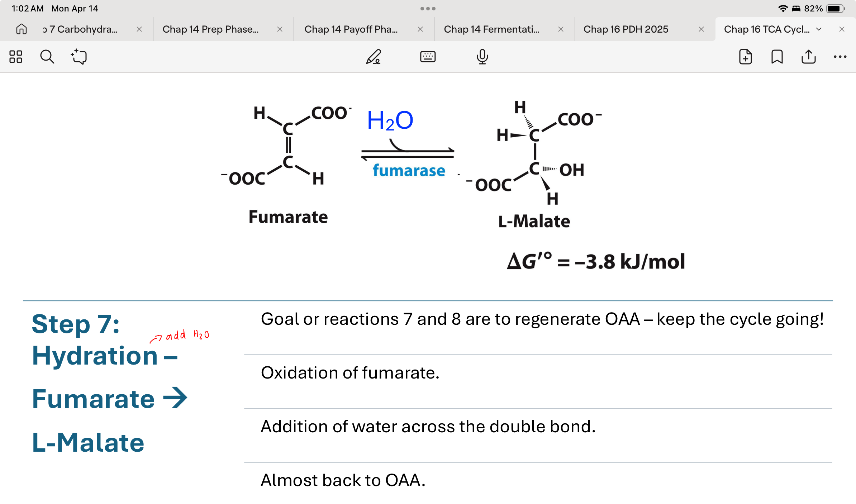
Task: Open the AI assistant sparkle icon
Action: tap(79, 57)
